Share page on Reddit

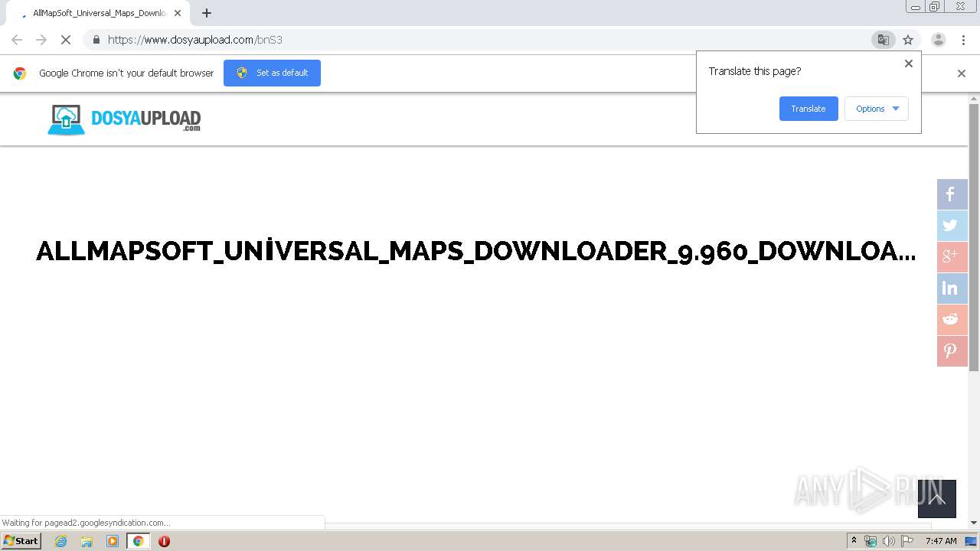click(952, 320)
